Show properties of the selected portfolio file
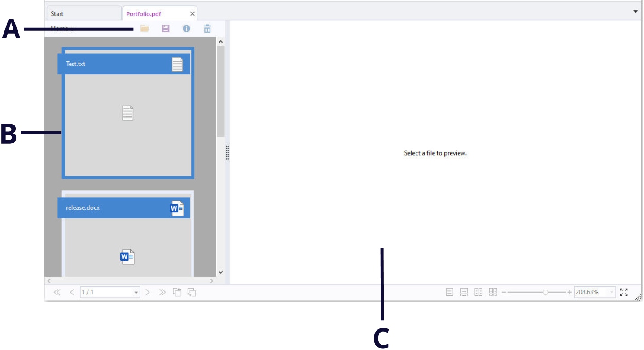 coord(186,28)
